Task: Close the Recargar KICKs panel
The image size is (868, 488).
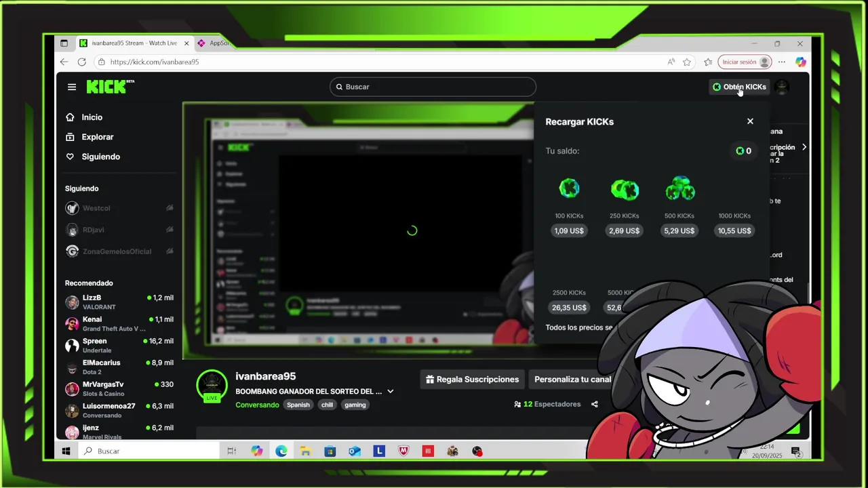Action: pos(750,121)
